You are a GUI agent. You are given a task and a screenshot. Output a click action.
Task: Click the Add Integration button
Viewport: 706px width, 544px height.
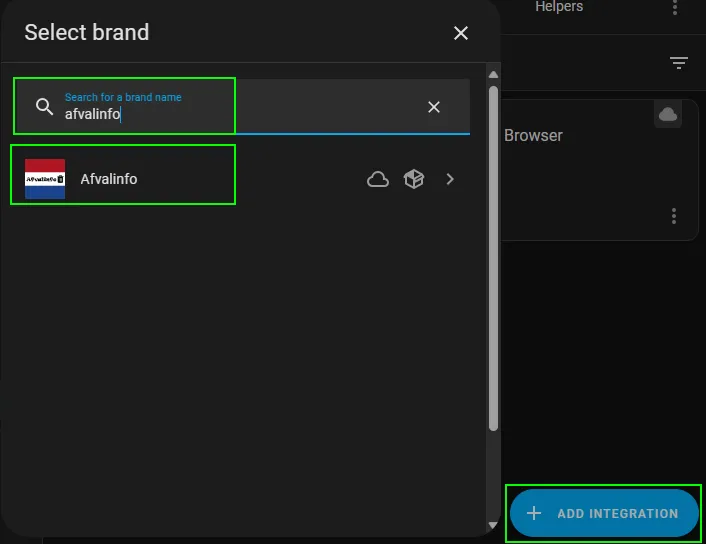(604, 513)
